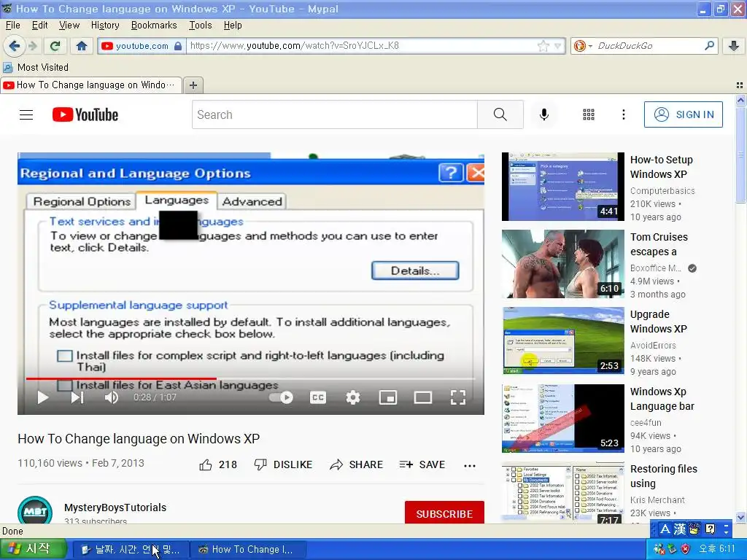747x560 pixels.
Task: Open the Windows Start button
Action: 32,549
